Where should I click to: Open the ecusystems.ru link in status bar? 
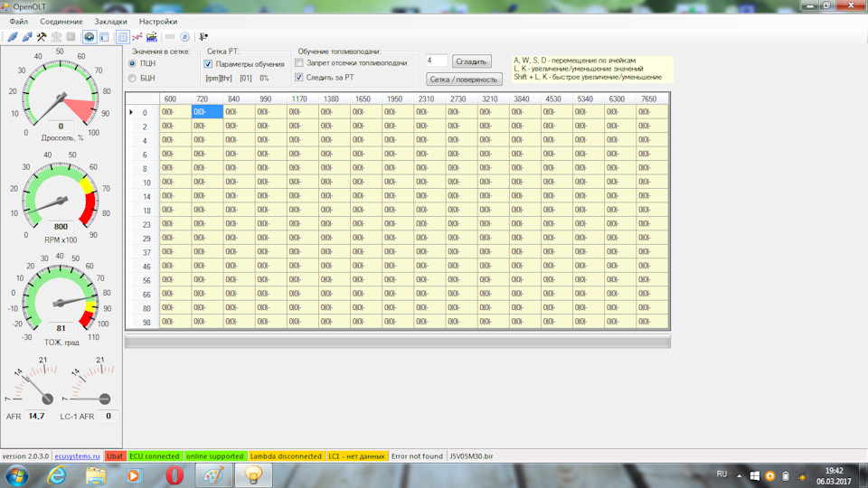pyautogui.click(x=78, y=456)
